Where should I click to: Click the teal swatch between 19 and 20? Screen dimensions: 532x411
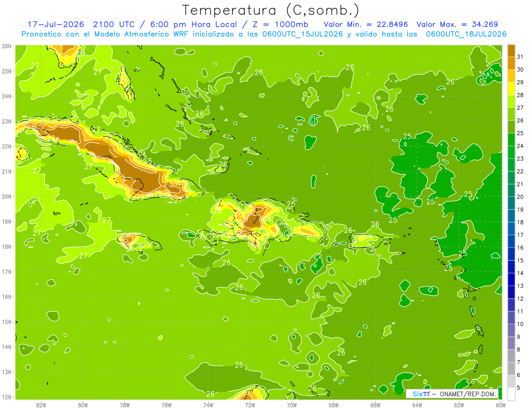point(511,203)
